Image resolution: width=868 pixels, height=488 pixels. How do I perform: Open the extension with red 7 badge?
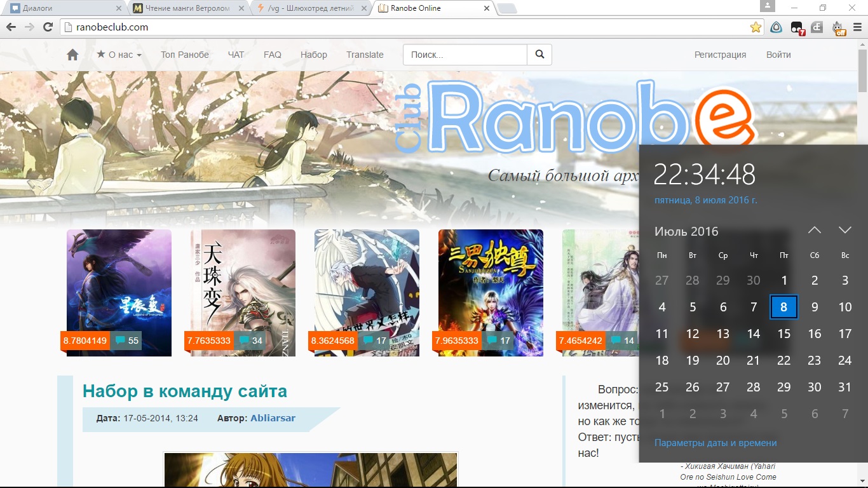click(x=797, y=27)
